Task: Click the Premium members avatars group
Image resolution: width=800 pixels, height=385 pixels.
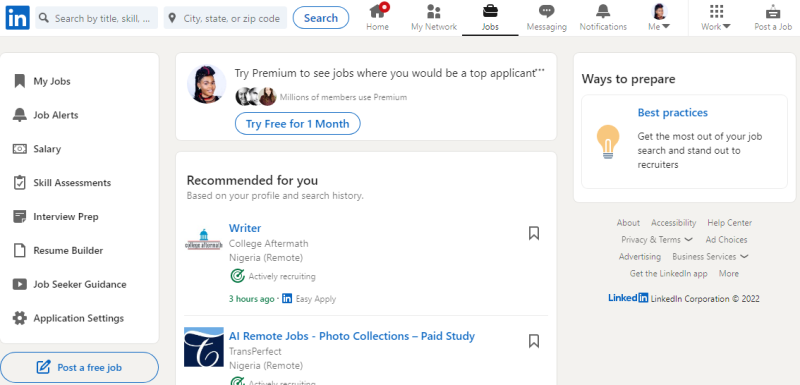Action: click(256, 96)
